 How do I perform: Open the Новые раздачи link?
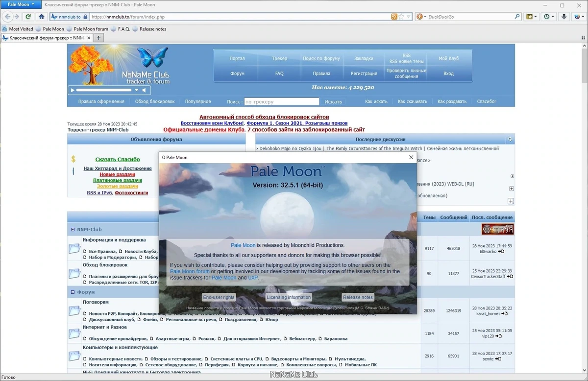tap(118, 174)
